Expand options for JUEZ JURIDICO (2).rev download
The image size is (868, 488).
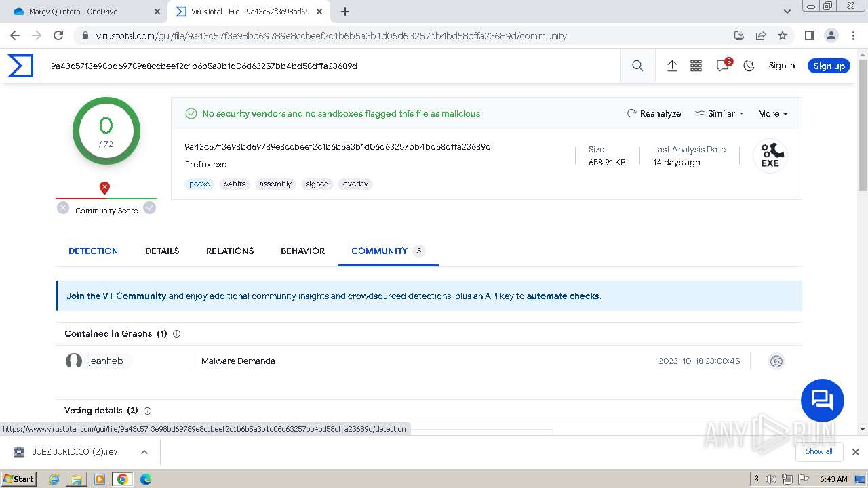[x=144, y=451]
